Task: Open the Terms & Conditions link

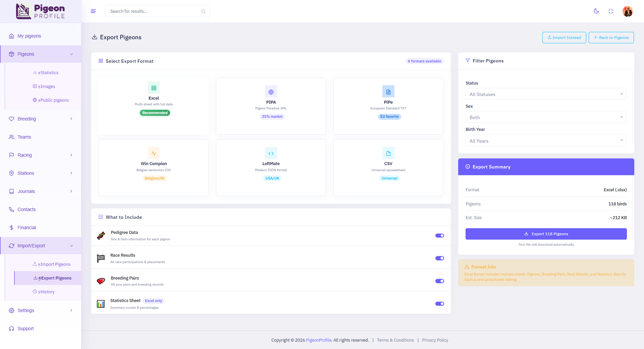Action: click(395, 340)
